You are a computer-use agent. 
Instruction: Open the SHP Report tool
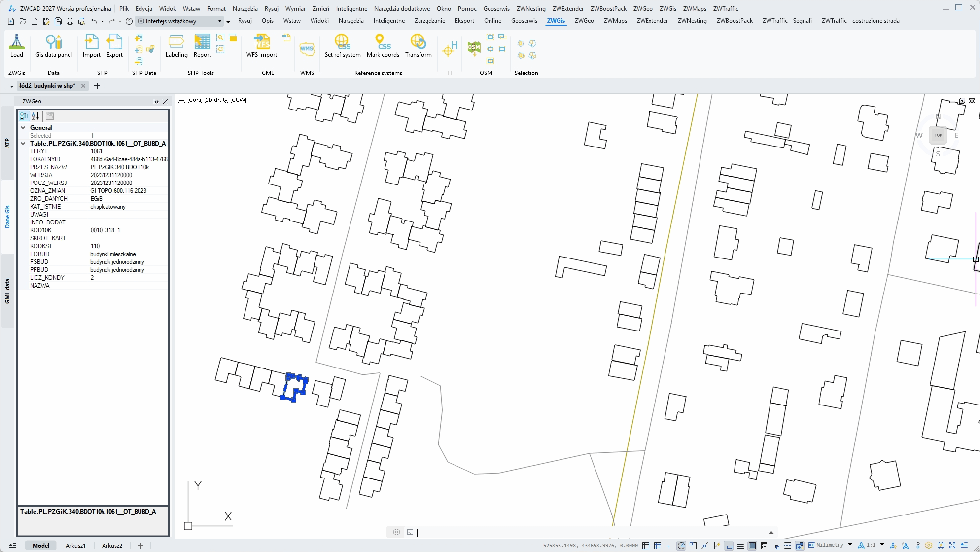(x=202, y=45)
